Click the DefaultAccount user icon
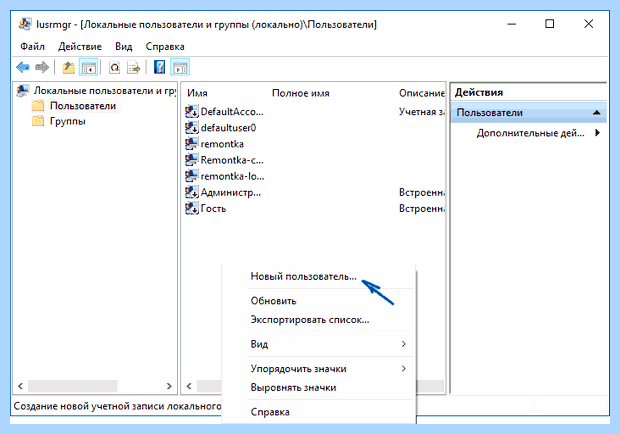 (x=192, y=112)
